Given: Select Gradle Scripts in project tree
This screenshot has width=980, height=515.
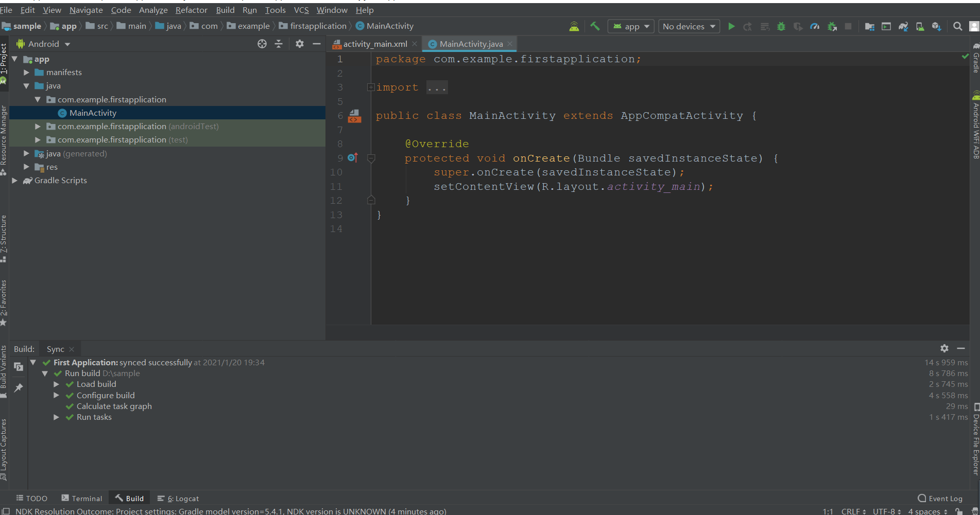Looking at the screenshot, I should 60,181.
